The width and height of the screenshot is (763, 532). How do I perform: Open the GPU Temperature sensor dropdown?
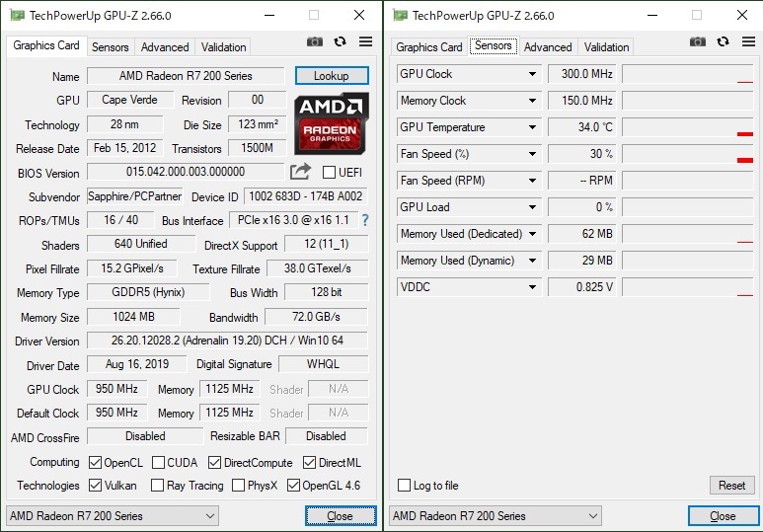tap(532, 127)
